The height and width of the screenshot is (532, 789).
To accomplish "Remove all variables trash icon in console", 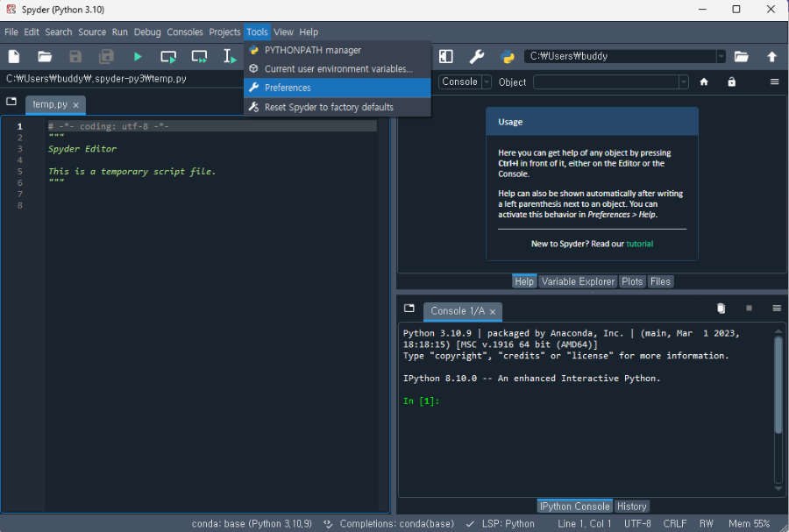I will pos(721,309).
